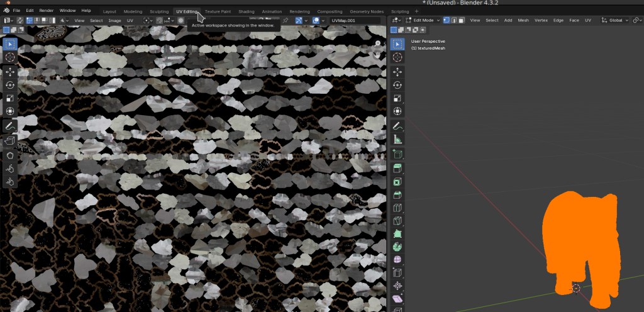This screenshot has width=644, height=312.
Task: Switch to the Texture Paint workspace tab
Action: 218,11
